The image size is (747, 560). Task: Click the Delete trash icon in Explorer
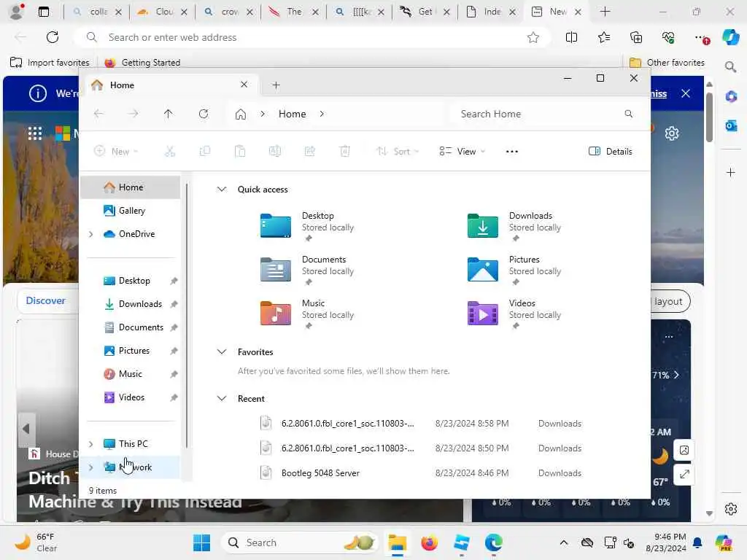345,152
